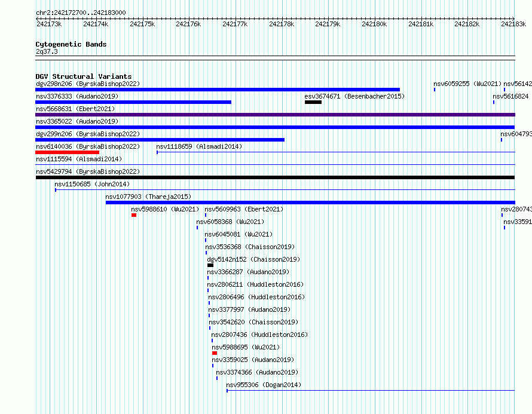Click the purple nsv5668631 (Ebert2021) bar
The width and height of the screenshot is (532, 414).
(275, 115)
